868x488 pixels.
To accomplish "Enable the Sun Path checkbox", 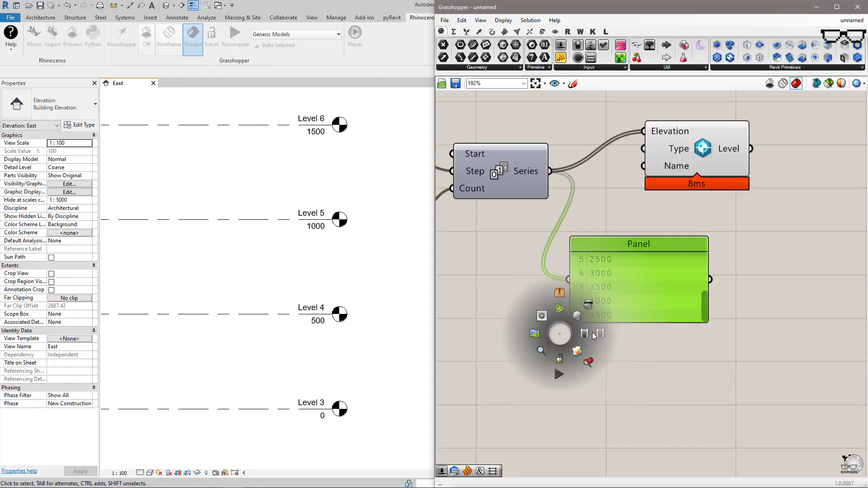I will (52, 257).
